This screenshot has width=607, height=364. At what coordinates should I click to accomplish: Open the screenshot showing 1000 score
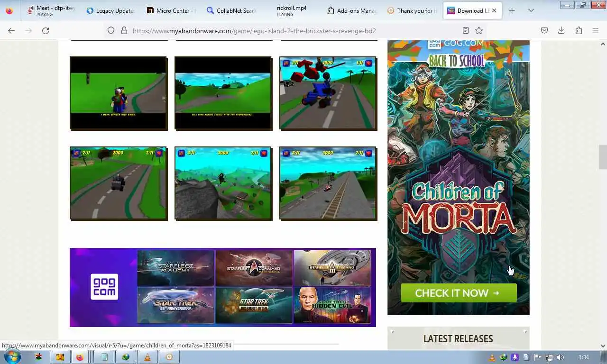click(328, 93)
